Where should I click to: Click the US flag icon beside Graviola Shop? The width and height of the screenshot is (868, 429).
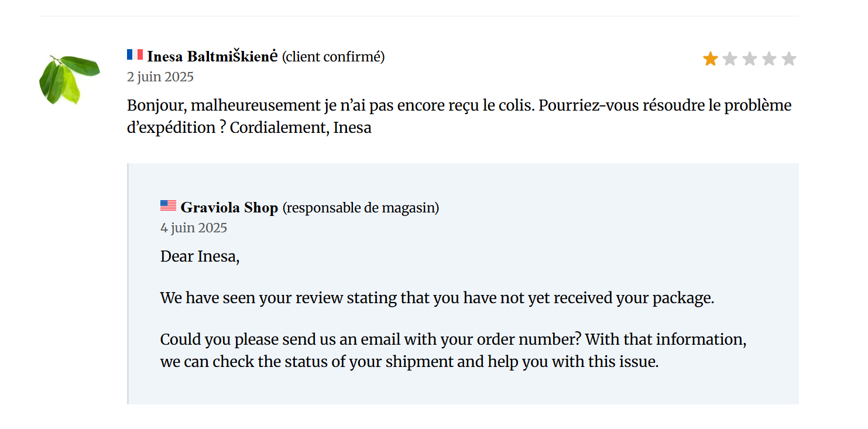(168, 205)
